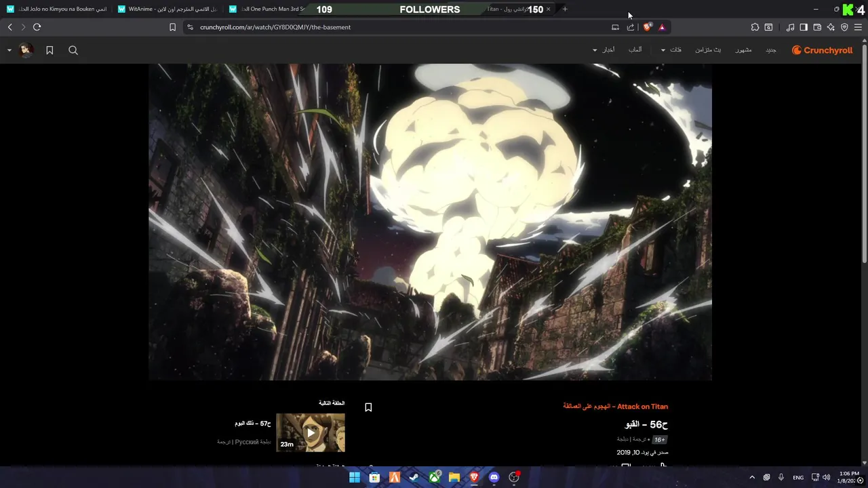Open the Crunchyroll watchlist bookmark icon
The image size is (868, 488).
tap(50, 50)
